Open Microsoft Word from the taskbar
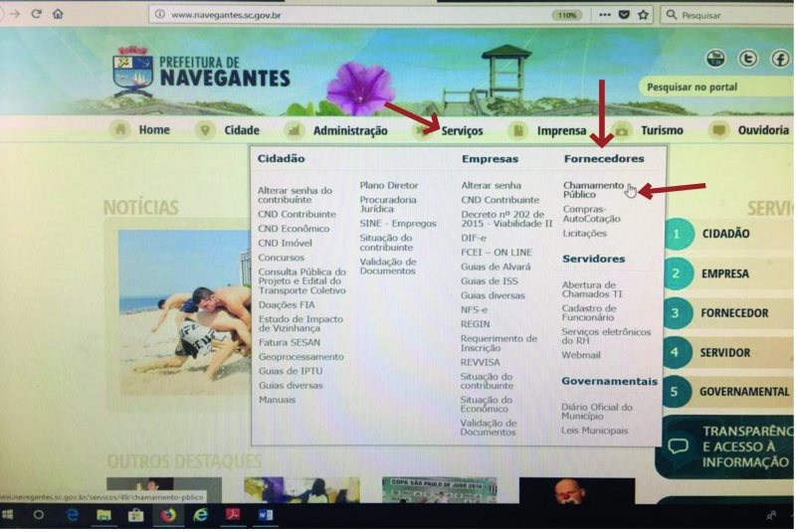 point(265,516)
